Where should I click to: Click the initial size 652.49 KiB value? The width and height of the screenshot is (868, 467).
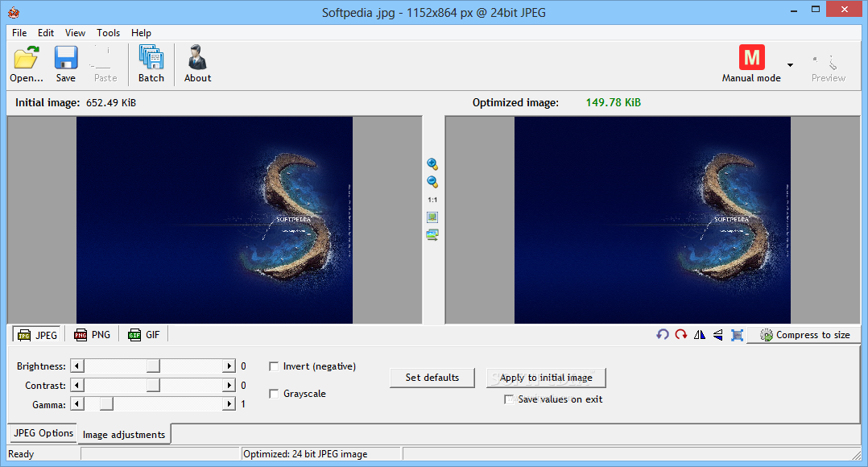[111, 102]
